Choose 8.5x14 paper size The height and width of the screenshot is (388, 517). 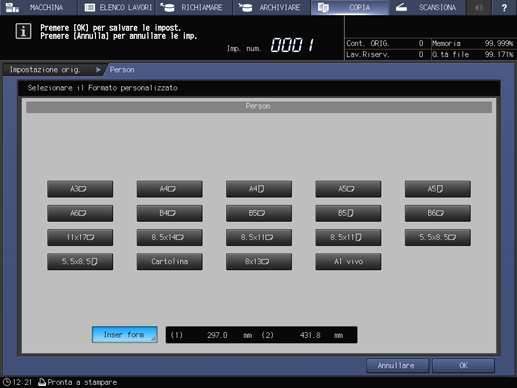[x=169, y=237]
